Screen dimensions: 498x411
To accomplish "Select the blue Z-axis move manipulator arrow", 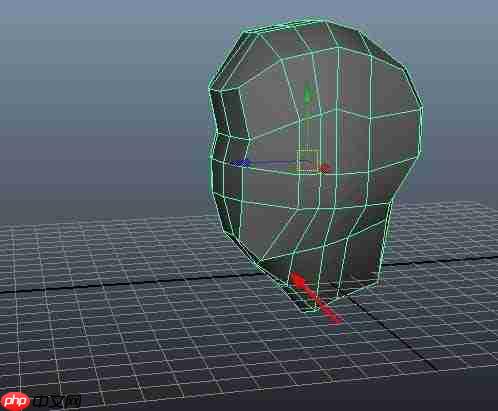I will click(240, 163).
